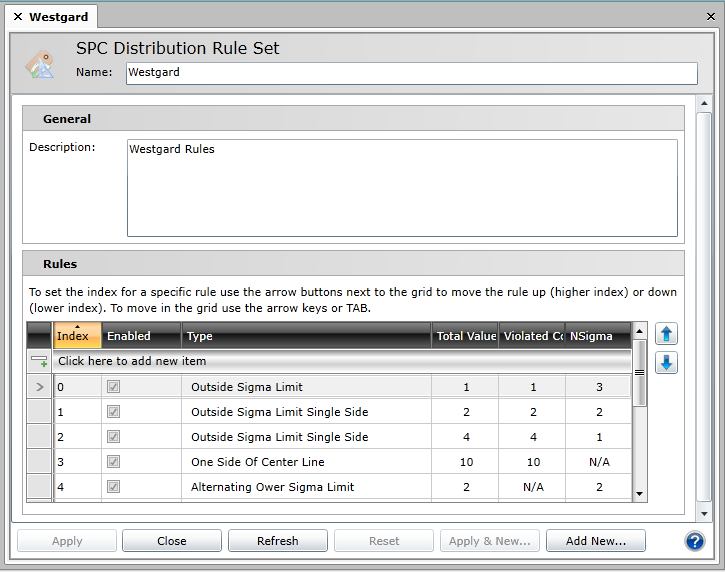725x572 pixels.
Task: Click the blue move rule up arrow
Action: click(x=667, y=335)
